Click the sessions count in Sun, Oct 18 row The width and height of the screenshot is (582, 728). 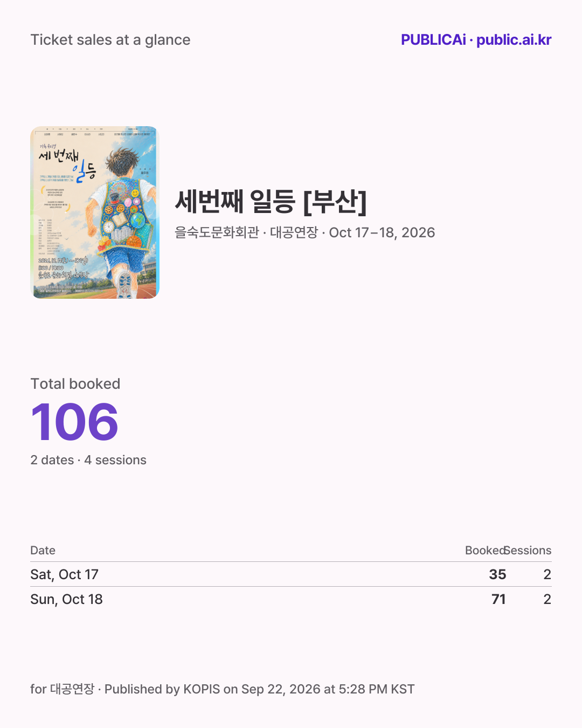(548, 599)
